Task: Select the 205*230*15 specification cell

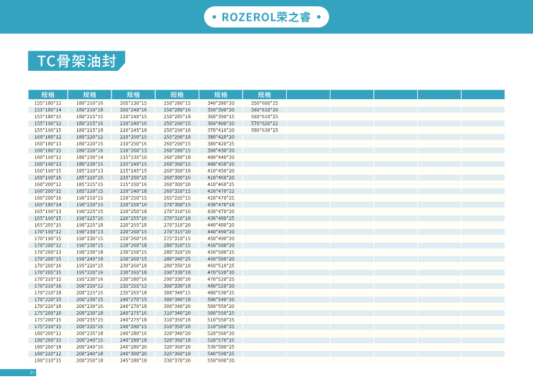Action: (134, 102)
